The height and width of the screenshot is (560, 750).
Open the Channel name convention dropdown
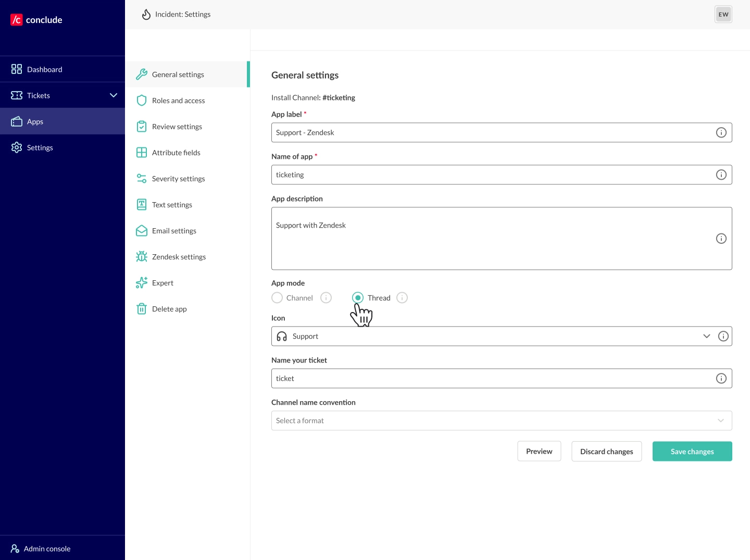click(501, 420)
